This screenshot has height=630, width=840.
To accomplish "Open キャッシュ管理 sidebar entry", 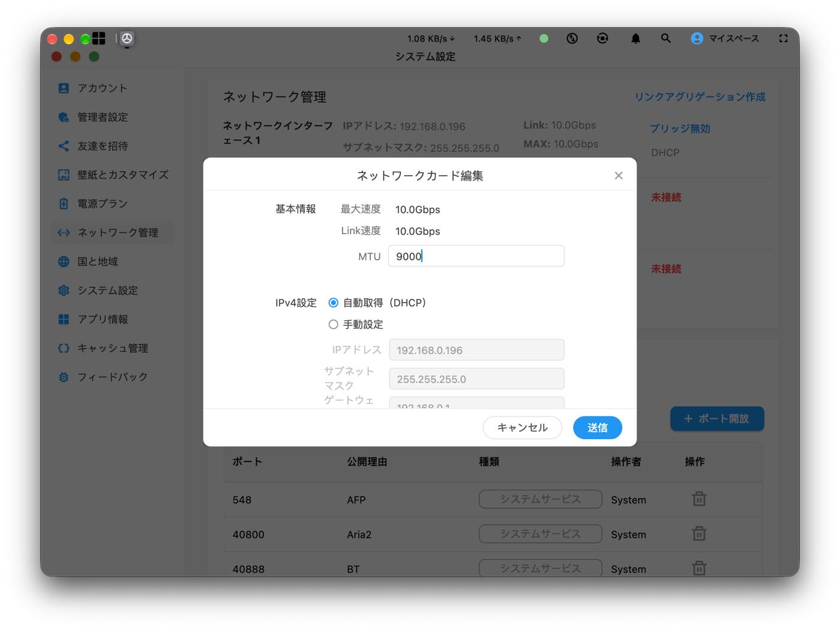I will (113, 348).
